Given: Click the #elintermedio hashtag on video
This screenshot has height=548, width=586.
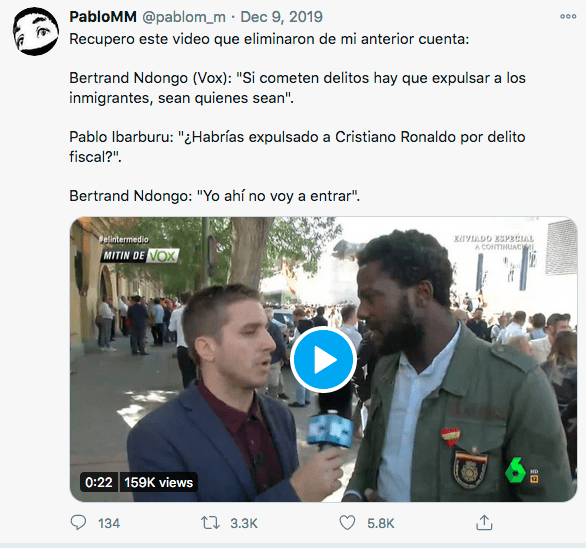Looking at the screenshot, I should (124, 240).
